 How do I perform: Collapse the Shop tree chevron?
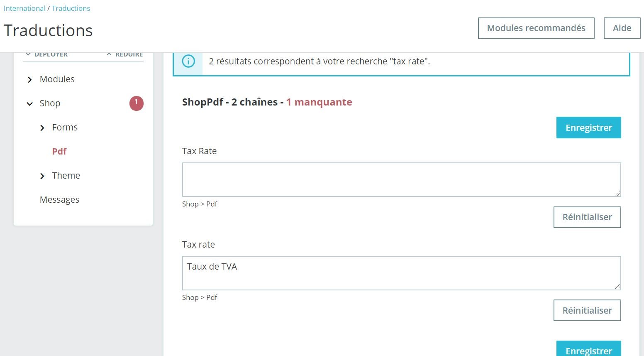pyautogui.click(x=29, y=104)
